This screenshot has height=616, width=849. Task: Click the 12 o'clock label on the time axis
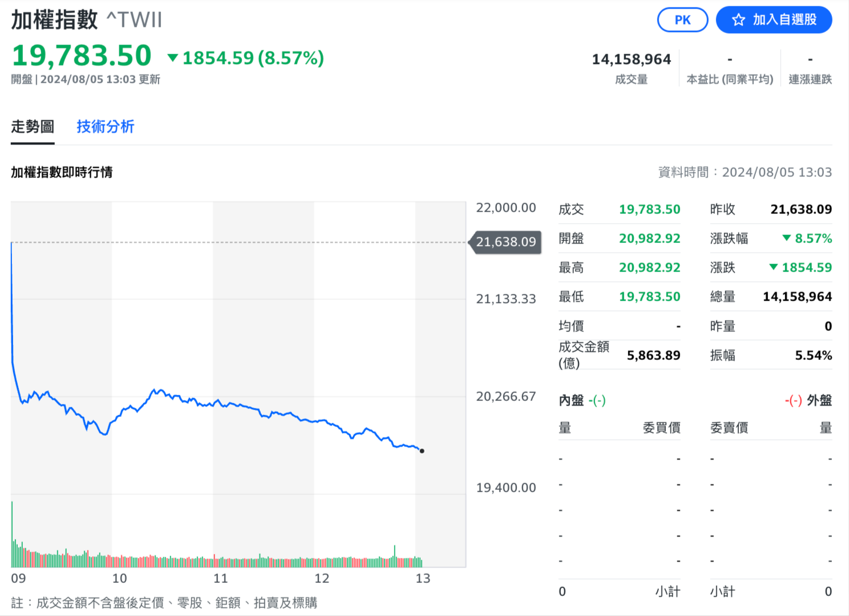(x=322, y=578)
